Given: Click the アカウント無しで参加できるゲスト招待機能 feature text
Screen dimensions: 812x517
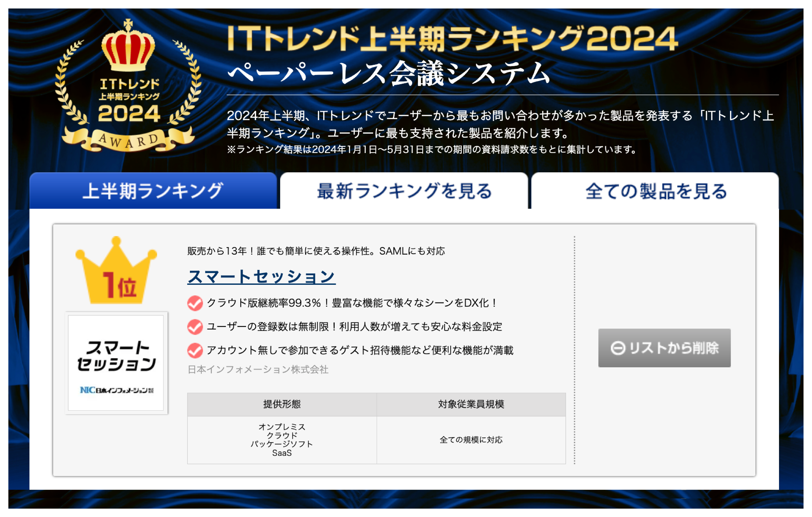Looking at the screenshot, I should click(360, 350).
